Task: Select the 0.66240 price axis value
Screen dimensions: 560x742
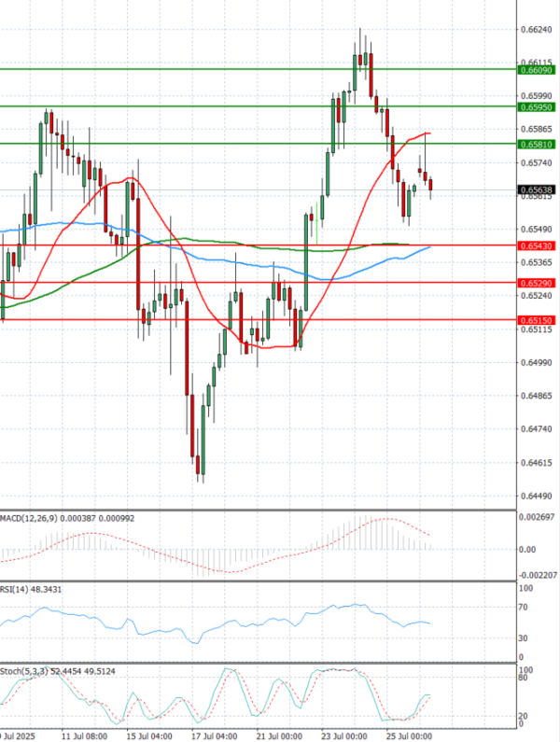Action: (537, 29)
